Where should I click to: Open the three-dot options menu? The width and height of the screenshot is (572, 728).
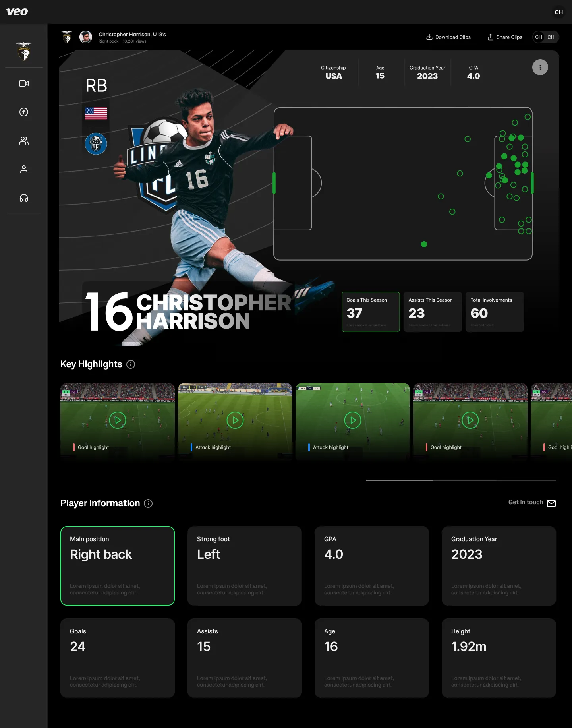coord(540,67)
